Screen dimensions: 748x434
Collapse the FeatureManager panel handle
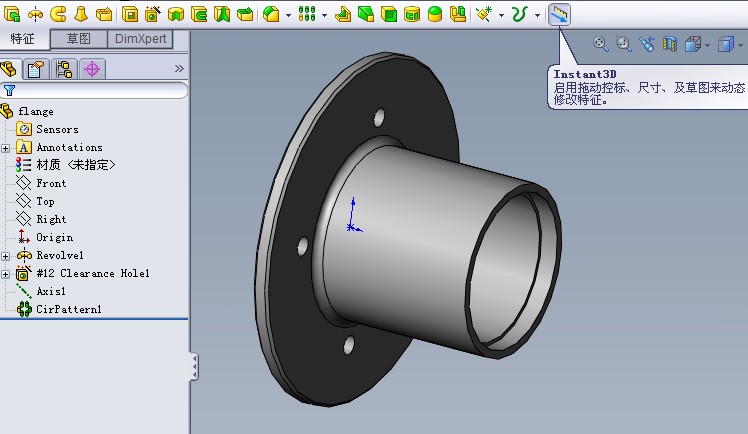point(194,366)
